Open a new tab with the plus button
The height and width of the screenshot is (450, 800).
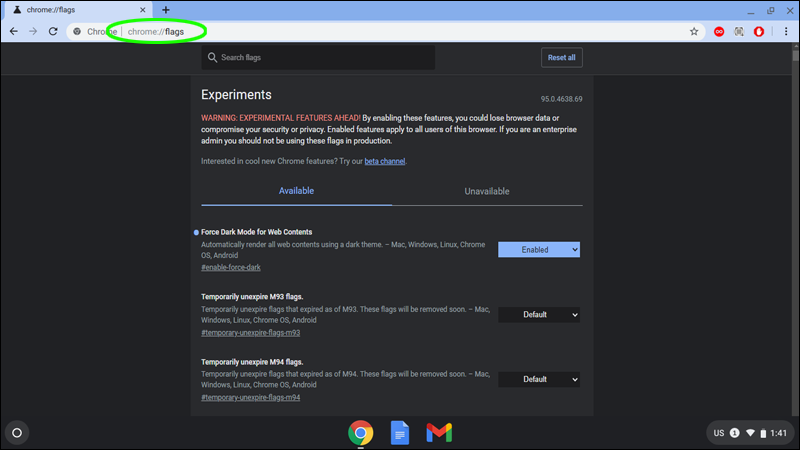coord(166,10)
